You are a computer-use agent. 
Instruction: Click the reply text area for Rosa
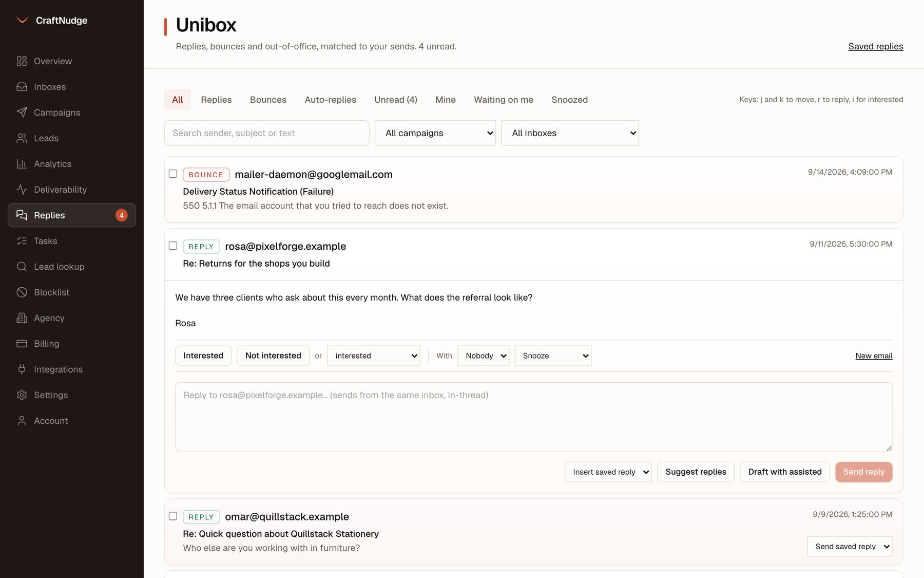534,417
